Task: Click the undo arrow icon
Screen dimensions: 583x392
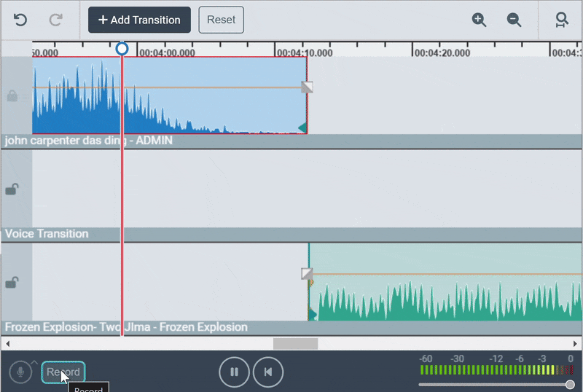Action: click(20, 20)
